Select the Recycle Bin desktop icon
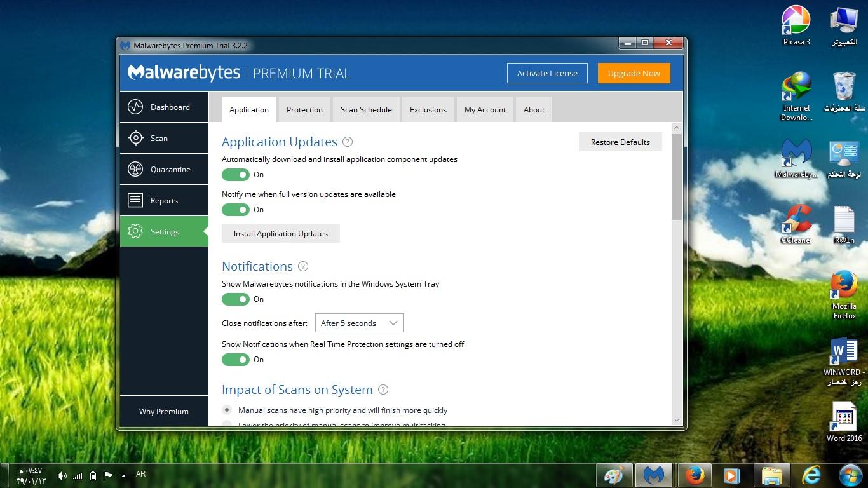 [844, 91]
